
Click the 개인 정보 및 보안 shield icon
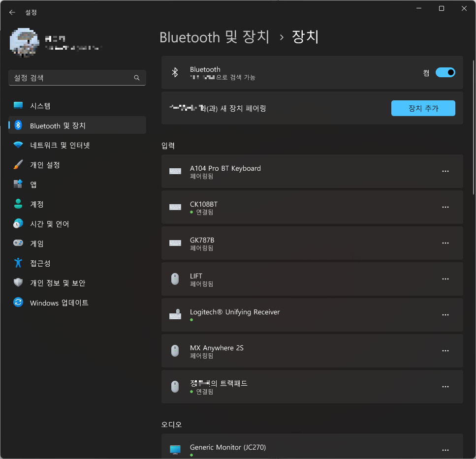point(18,282)
